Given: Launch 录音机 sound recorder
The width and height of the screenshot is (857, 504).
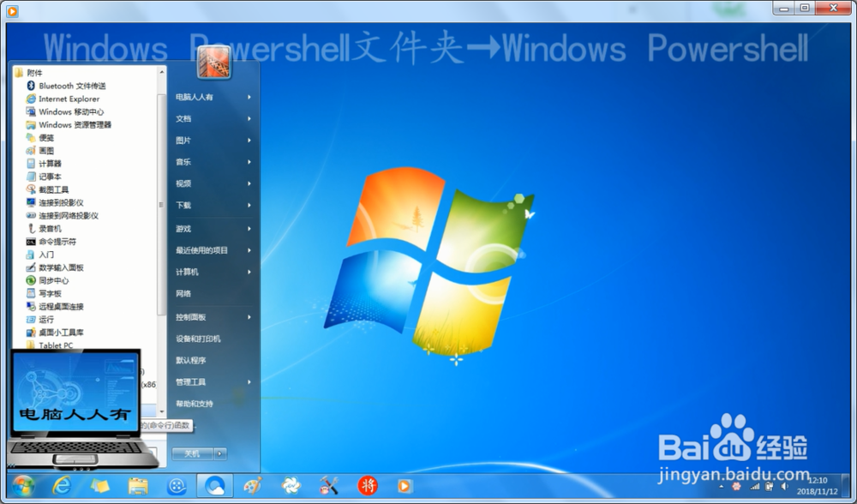Looking at the screenshot, I should 44,229.
